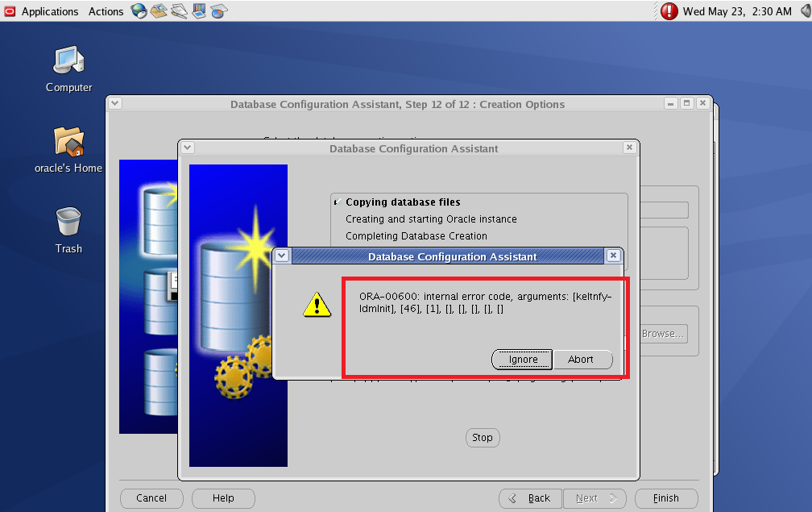This screenshot has height=512, width=812.
Task: Click the "Completing Database Creation" step
Action: coord(416,236)
